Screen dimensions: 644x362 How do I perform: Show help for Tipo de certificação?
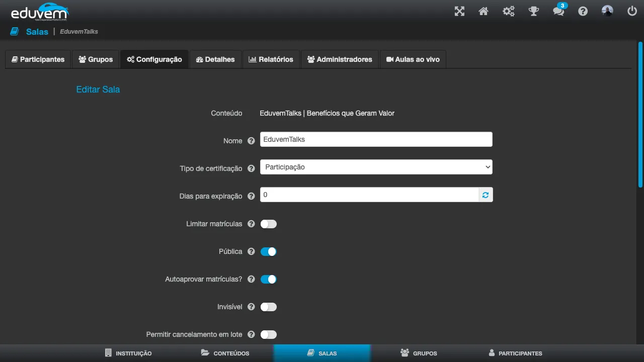click(251, 168)
